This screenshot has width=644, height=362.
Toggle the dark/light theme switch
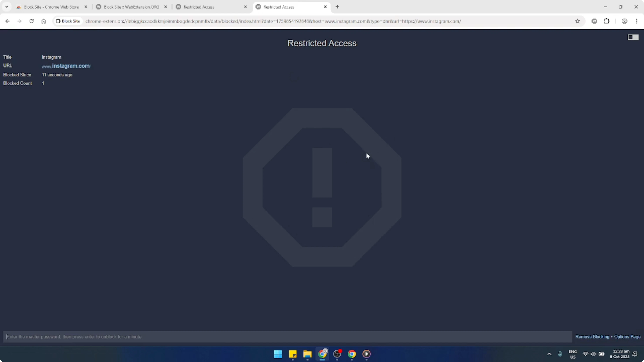pos(633,37)
